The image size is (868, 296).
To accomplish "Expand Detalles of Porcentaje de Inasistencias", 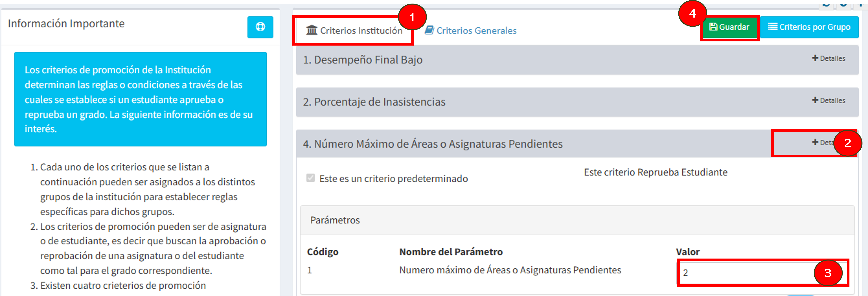I will click(829, 100).
